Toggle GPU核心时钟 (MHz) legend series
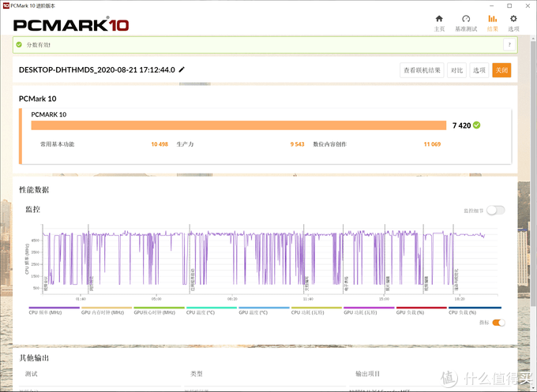This screenshot has width=537, height=392. [x=159, y=311]
